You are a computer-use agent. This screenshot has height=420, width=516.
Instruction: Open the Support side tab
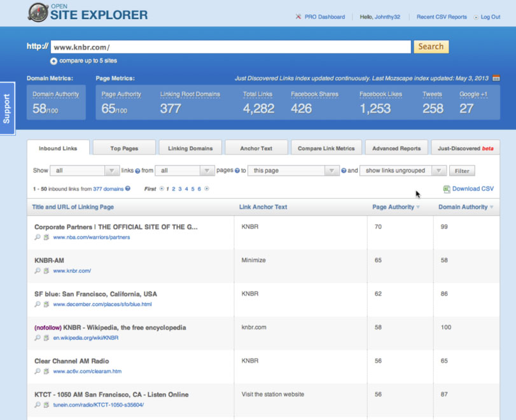pyautogui.click(x=7, y=109)
